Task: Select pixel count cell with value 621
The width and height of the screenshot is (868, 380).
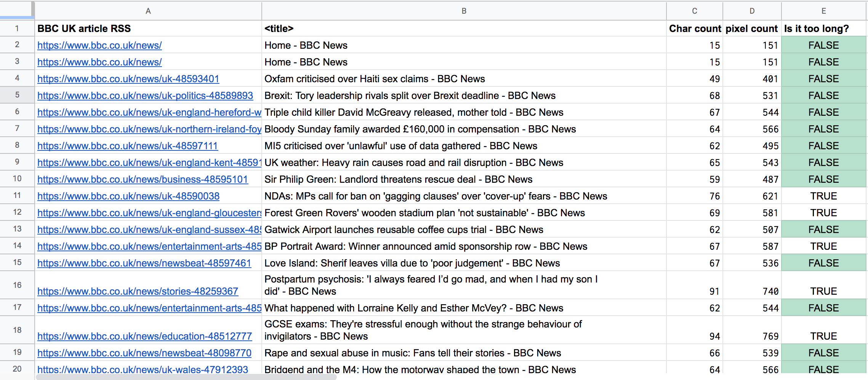Action: (752, 196)
